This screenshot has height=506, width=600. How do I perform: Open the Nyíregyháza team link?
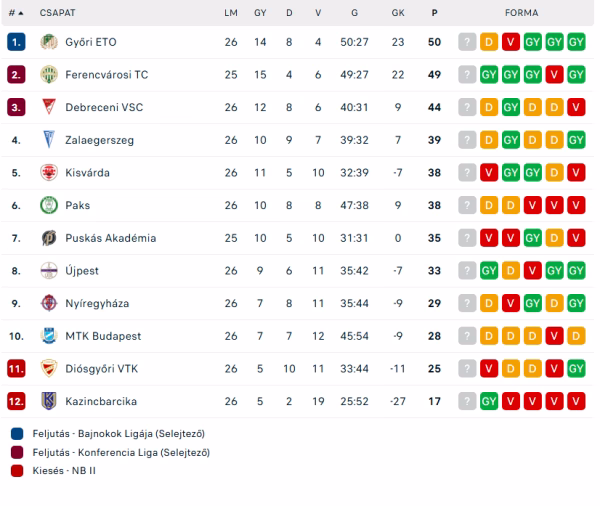click(98, 303)
